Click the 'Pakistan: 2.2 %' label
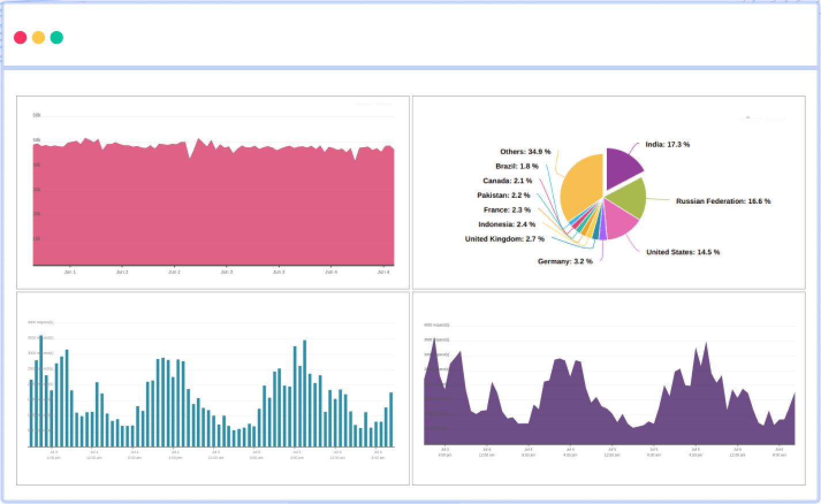The width and height of the screenshot is (821, 504). [503, 196]
